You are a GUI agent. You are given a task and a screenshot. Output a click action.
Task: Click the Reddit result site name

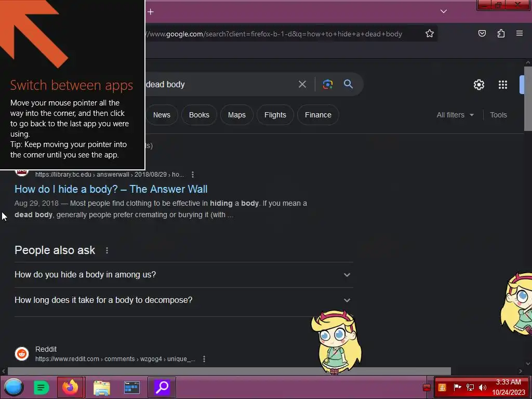coord(46,349)
